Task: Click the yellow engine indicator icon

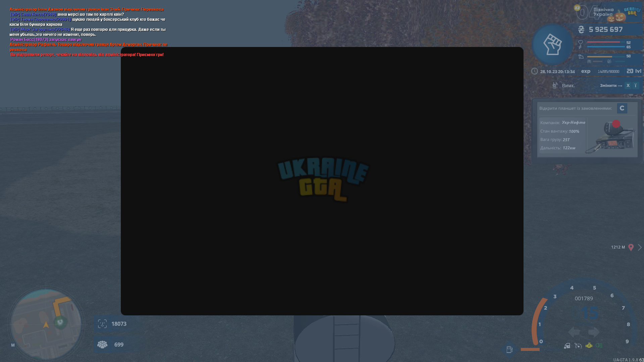Action: 589,346
